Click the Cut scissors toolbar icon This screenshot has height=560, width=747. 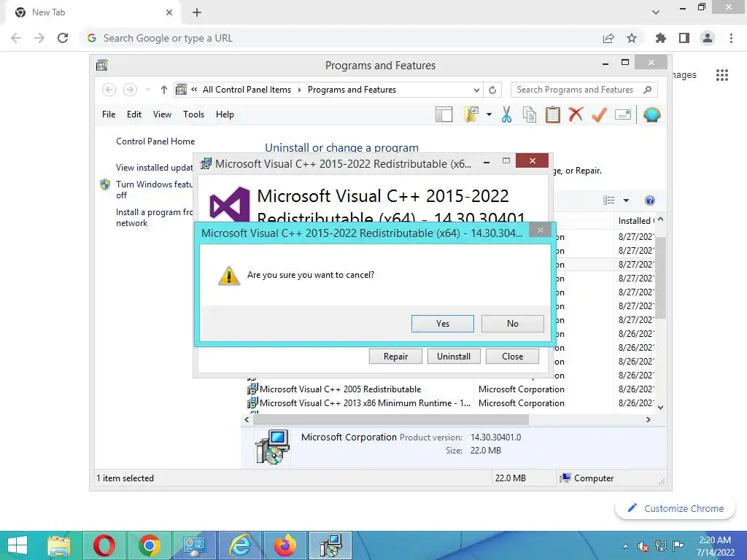click(x=506, y=114)
